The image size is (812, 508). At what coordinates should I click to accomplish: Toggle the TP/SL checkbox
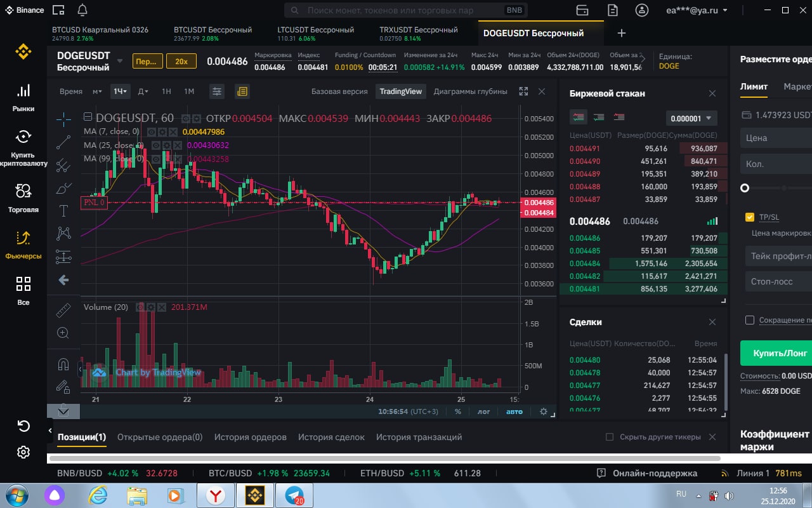click(x=750, y=217)
